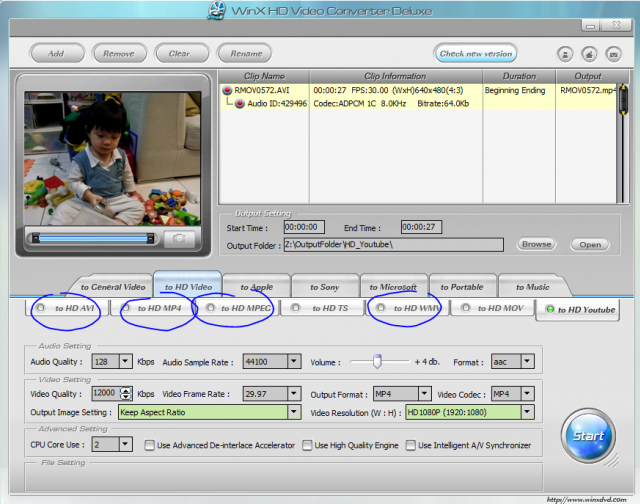Click the Video Quality spinner arrows
The image size is (640, 504).
pyautogui.click(x=126, y=393)
